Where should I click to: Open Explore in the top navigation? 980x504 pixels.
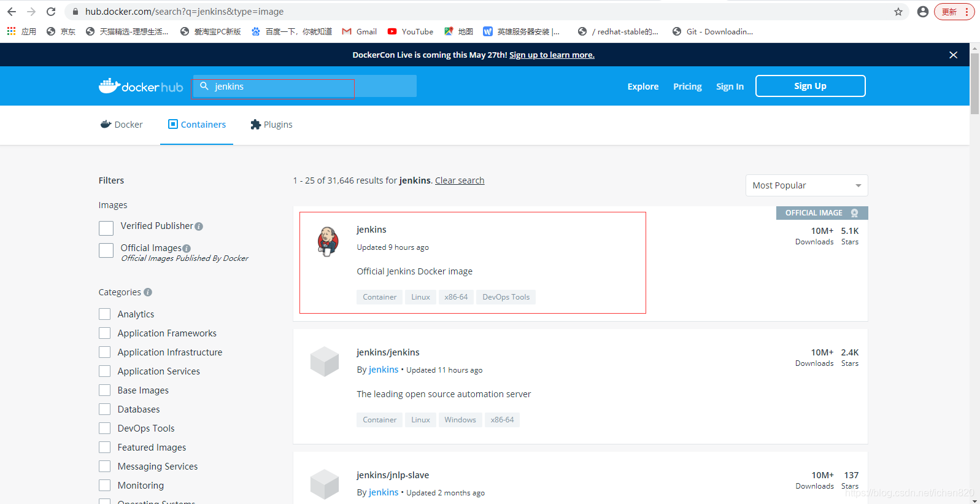[x=643, y=87]
